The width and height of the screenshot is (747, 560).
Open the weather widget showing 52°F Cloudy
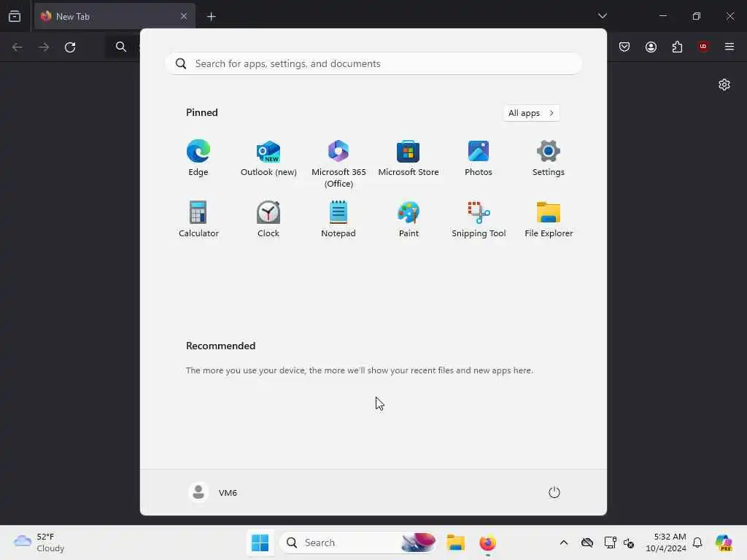39,542
